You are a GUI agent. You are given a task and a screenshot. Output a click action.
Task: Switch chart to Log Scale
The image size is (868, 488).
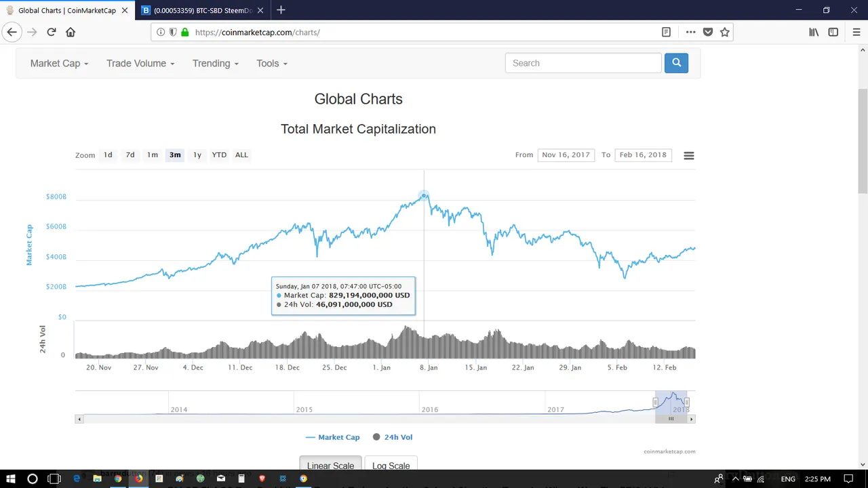pos(391,465)
